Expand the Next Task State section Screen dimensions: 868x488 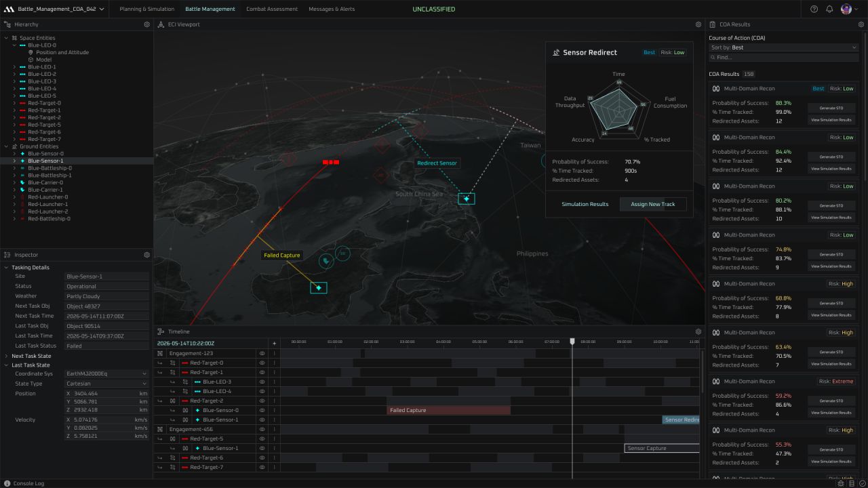[x=6, y=356]
